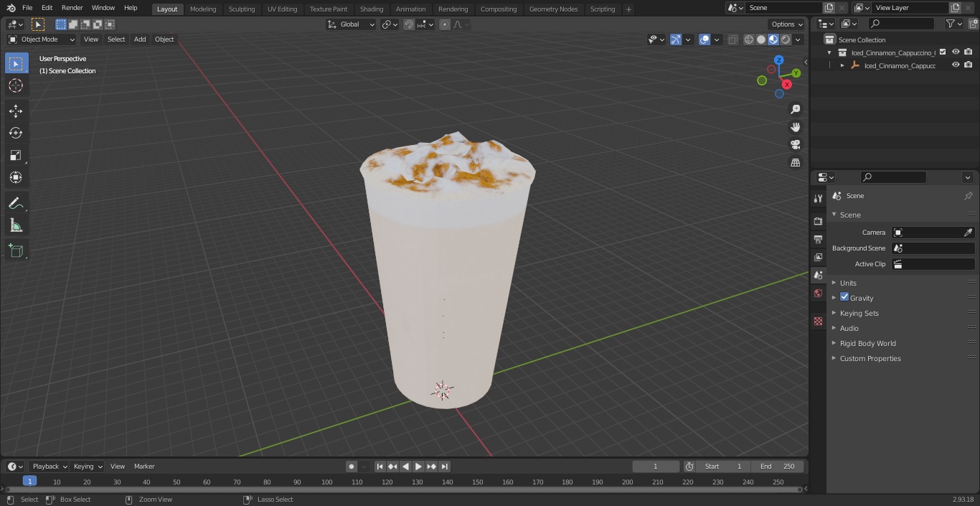
Task: Open the Output properties tab (printer icon)
Action: coord(818,239)
